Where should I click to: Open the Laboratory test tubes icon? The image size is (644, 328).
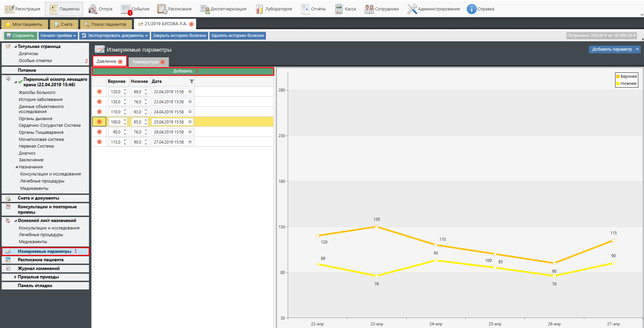(x=259, y=9)
